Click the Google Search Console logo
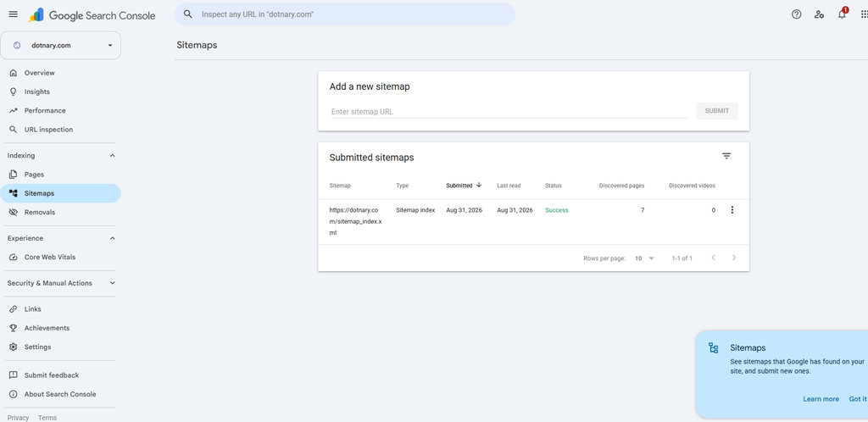Screen dimensions: 868x422 (x=92, y=15)
